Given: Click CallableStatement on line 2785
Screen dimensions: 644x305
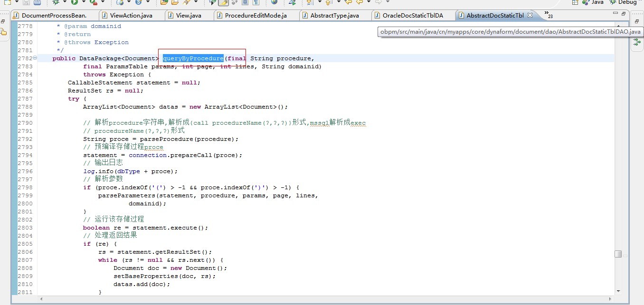Looking at the screenshot, I should 100,83.
